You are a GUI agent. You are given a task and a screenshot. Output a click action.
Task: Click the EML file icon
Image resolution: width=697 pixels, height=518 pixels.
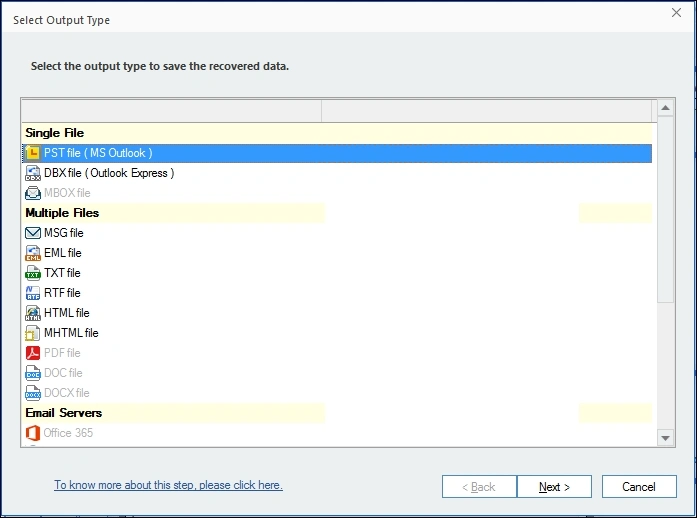pos(33,253)
